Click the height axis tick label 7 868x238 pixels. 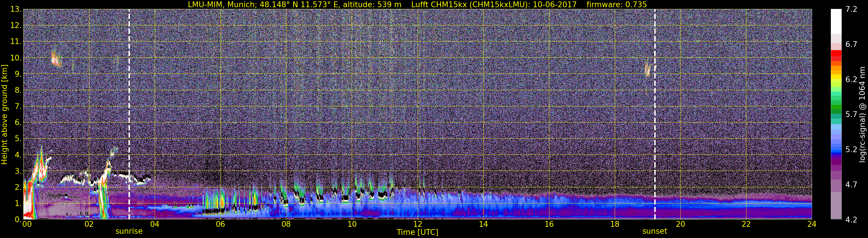tap(18, 107)
